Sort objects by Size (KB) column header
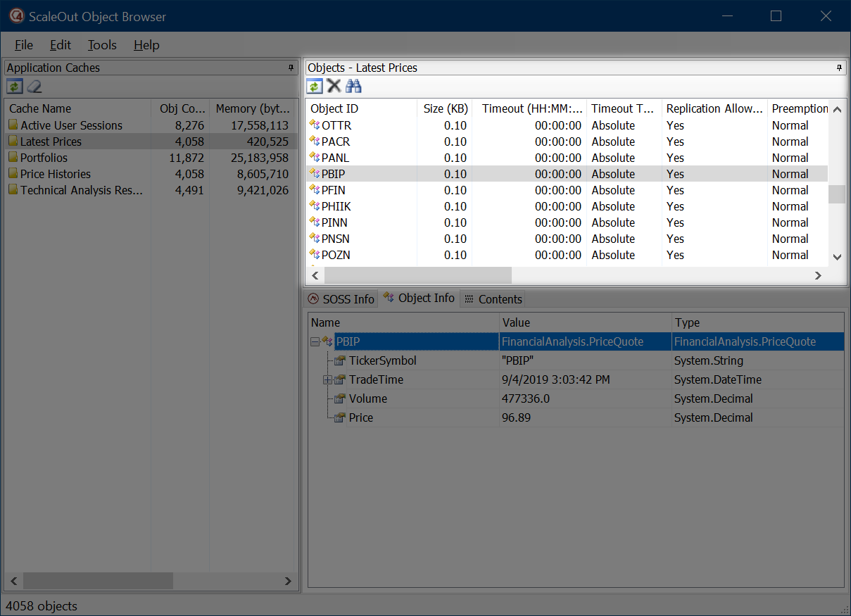 [x=445, y=108]
